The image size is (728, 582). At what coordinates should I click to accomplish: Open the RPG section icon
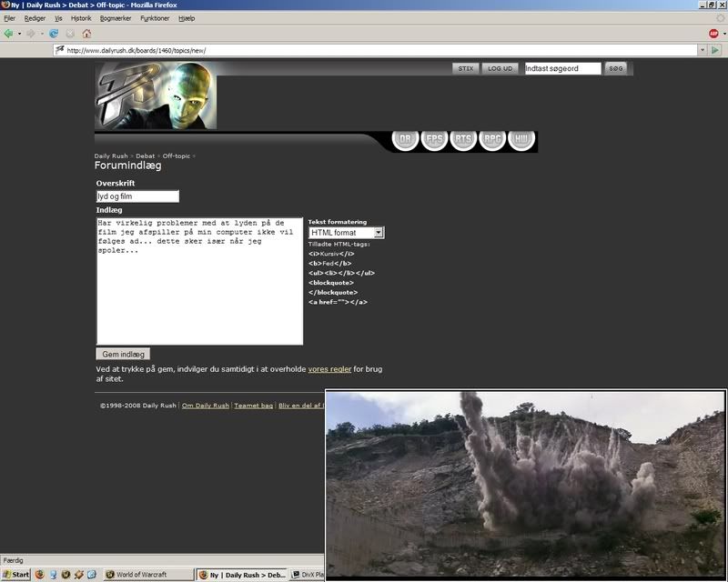click(492, 139)
